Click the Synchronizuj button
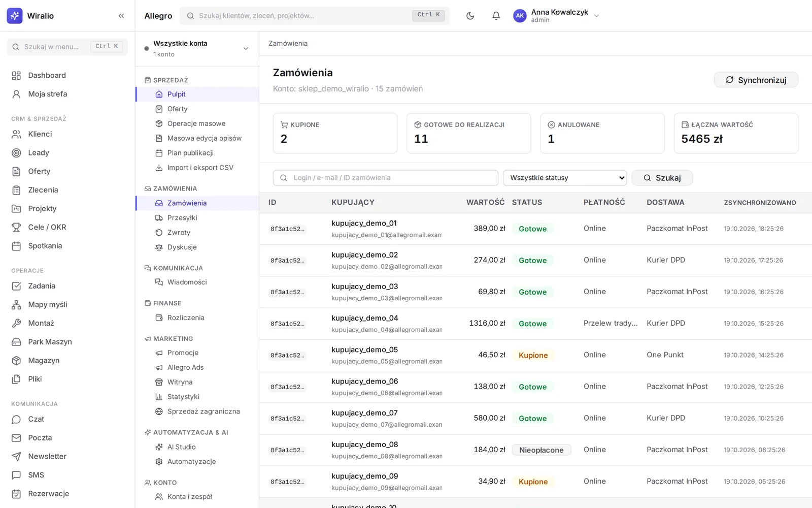This screenshot has width=812, height=508. pos(756,80)
